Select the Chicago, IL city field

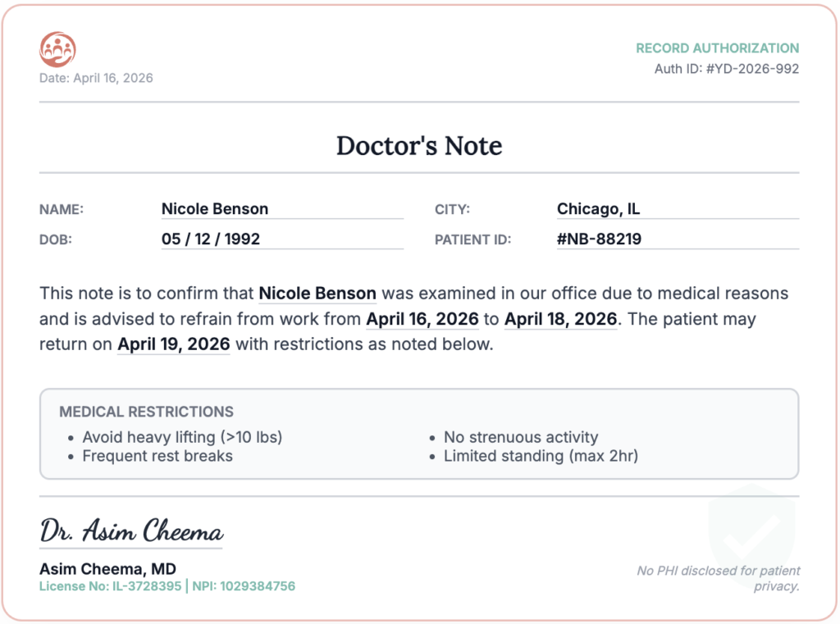click(x=678, y=209)
